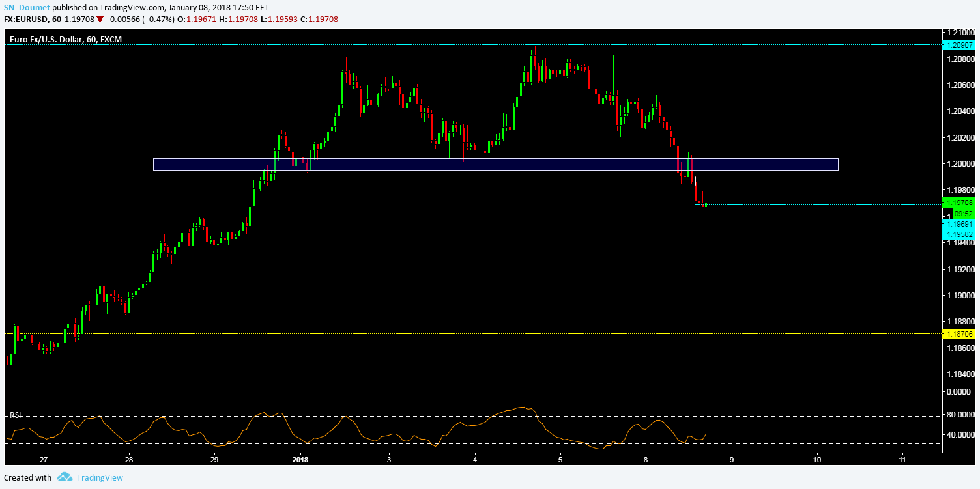Click the 1.20000 price axis value
Image resolution: width=980 pixels, height=489 pixels.
pos(962,163)
